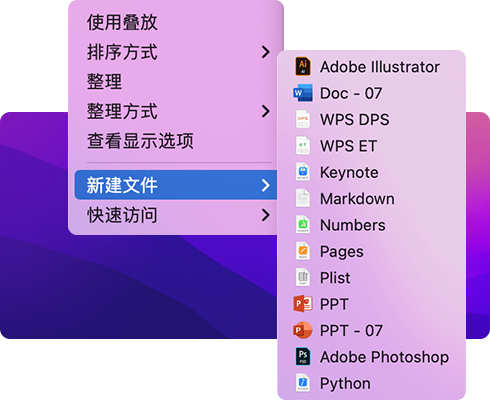Image resolution: width=490 pixels, height=400 pixels.
Task: Select the PowerPoint icon next to PPT - 07
Action: [303, 331]
